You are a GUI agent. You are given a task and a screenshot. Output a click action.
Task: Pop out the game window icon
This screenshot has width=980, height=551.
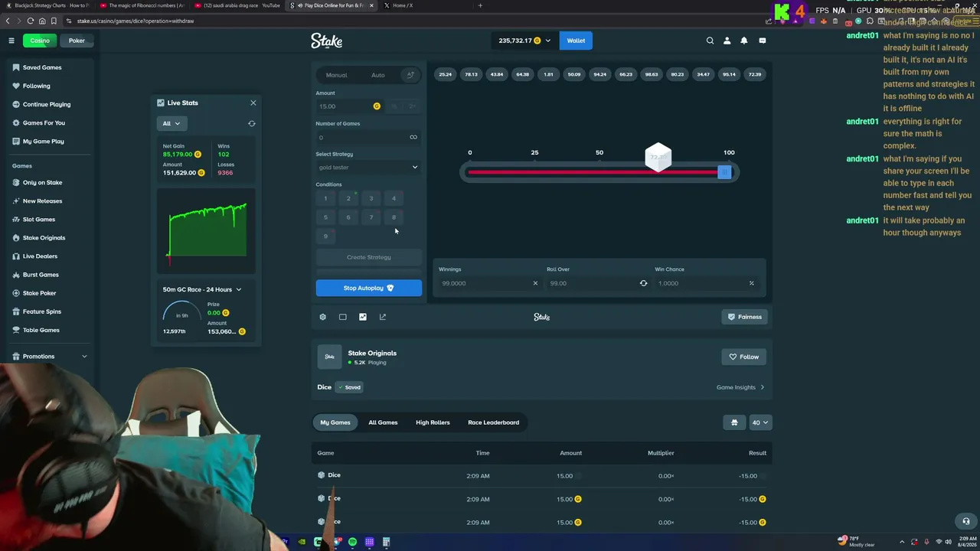coord(383,317)
